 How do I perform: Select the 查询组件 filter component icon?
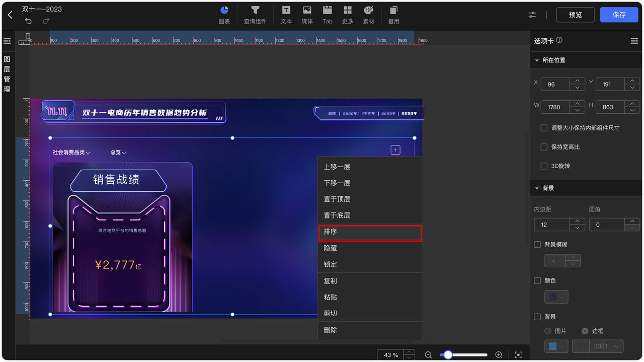(x=255, y=15)
